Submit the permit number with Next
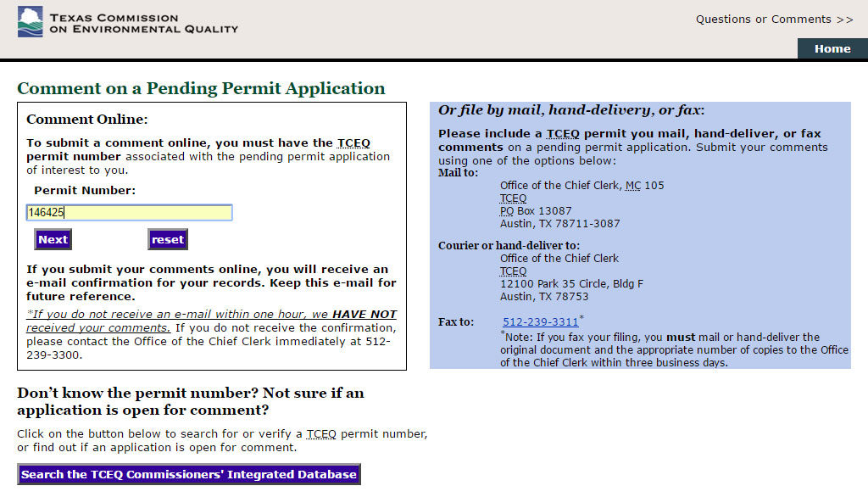 coord(53,239)
